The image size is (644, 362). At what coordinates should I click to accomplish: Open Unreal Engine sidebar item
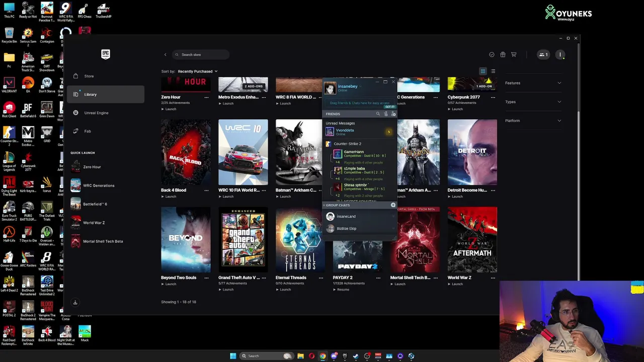[x=106, y=113]
